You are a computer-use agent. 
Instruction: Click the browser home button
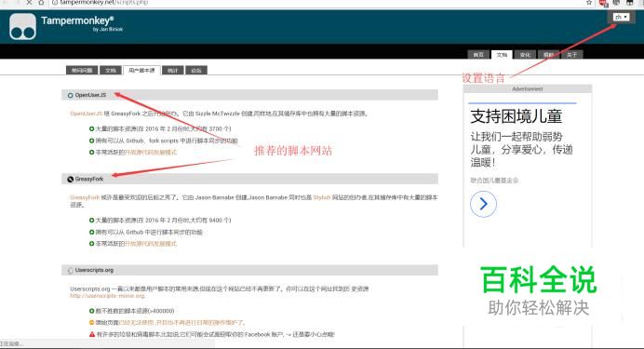tap(41, 2)
